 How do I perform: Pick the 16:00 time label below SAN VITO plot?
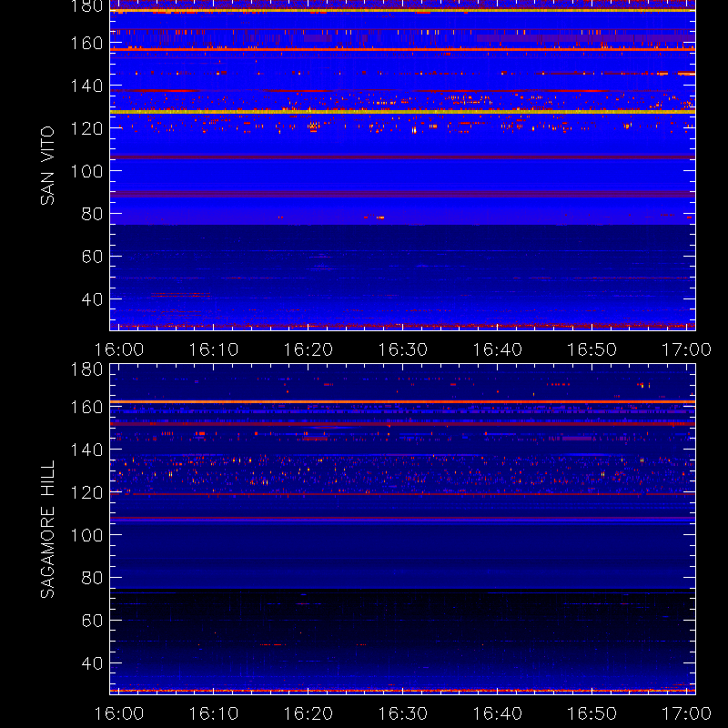point(119,349)
